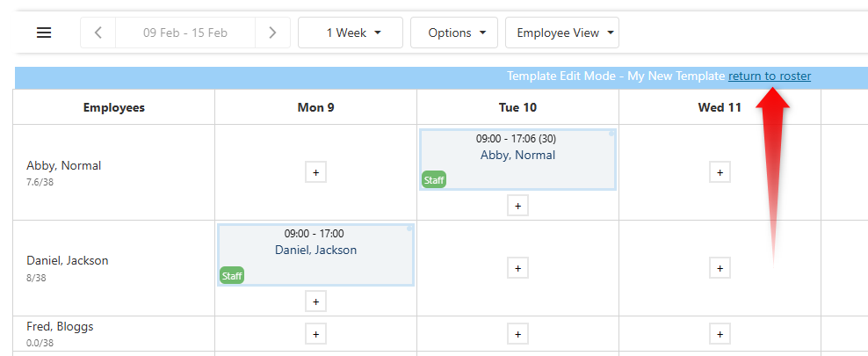Image resolution: width=868 pixels, height=356 pixels.
Task: Add shift for Daniel on Tue 10
Action: tap(517, 267)
